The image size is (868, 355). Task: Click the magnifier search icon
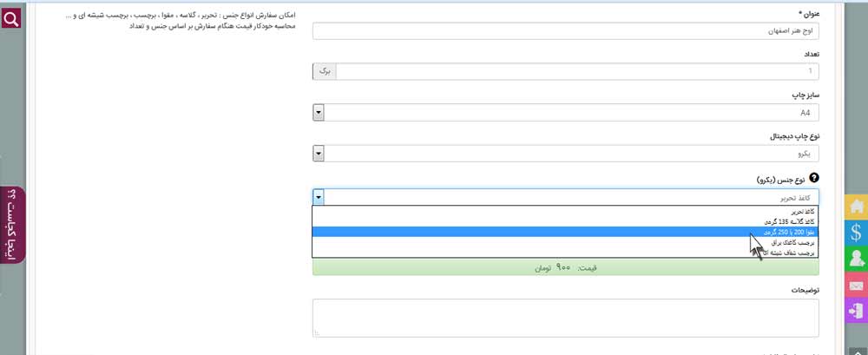[x=11, y=19]
